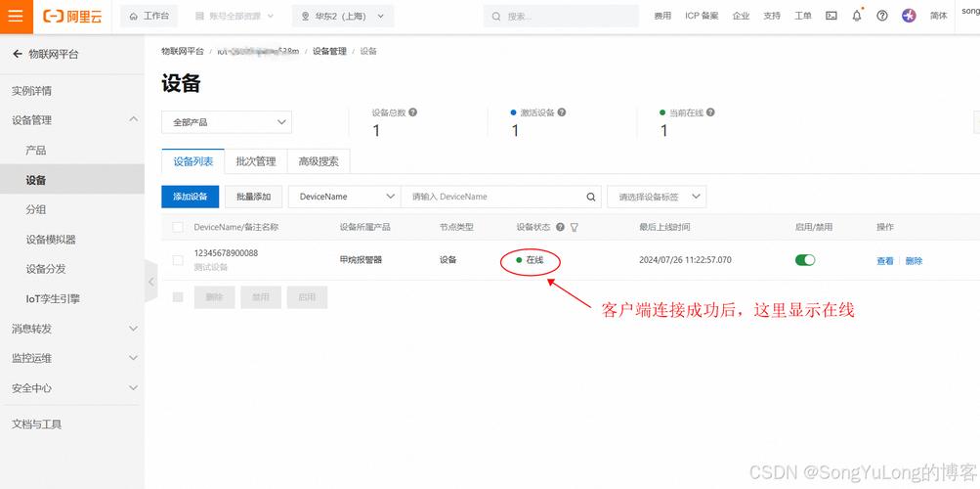Image resolution: width=980 pixels, height=489 pixels.
Task: Switch language via 简体
Action: [938, 17]
